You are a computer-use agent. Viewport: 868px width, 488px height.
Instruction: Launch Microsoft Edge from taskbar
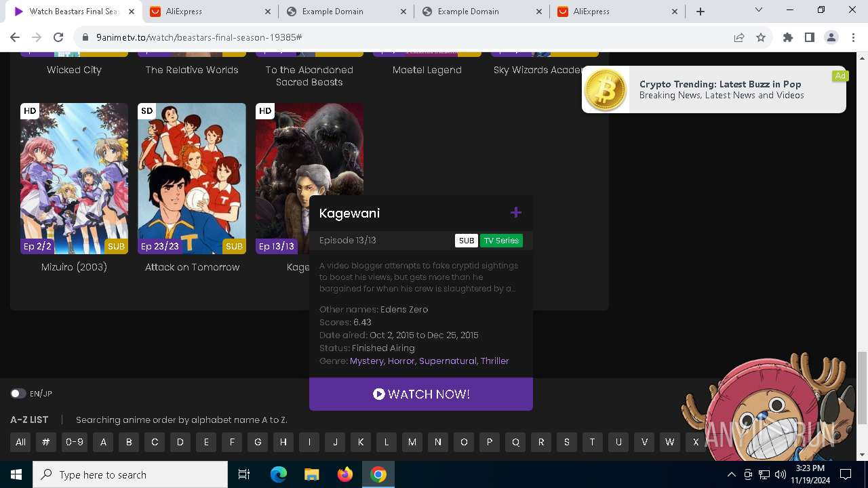click(279, 474)
